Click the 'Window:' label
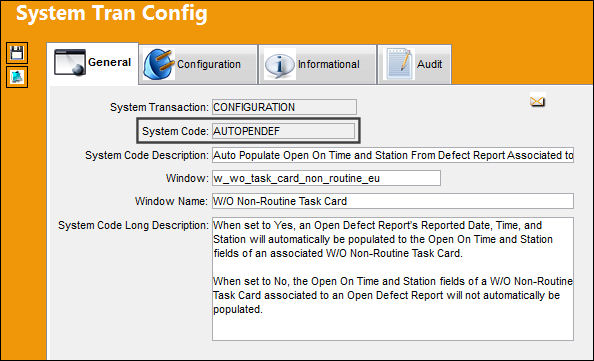 [x=187, y=178]
